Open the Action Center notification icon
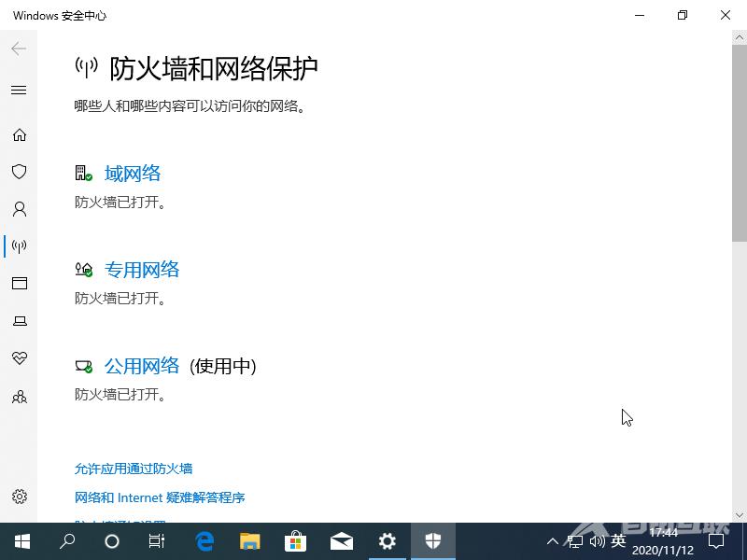Viewport: 747px width, 560px height. (716, 541)
